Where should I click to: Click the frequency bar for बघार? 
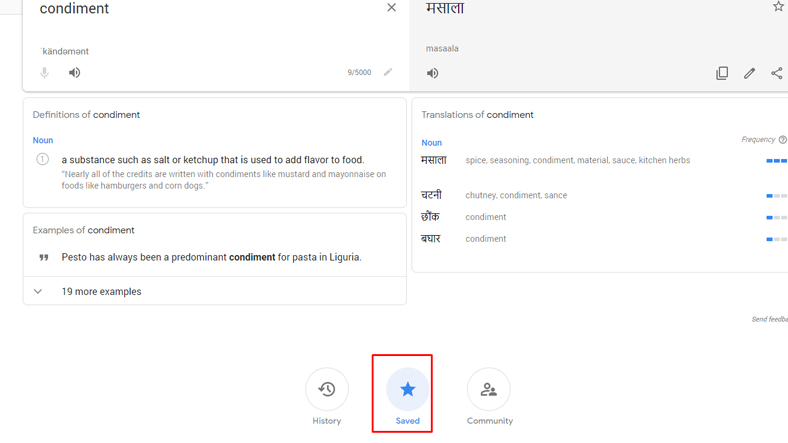click(777, 240)
